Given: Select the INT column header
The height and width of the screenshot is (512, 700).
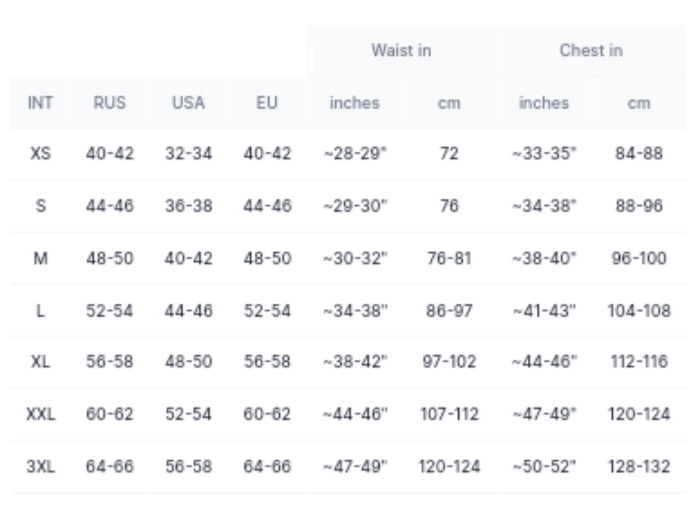Looking at the screenshot, I should (40, 103).
